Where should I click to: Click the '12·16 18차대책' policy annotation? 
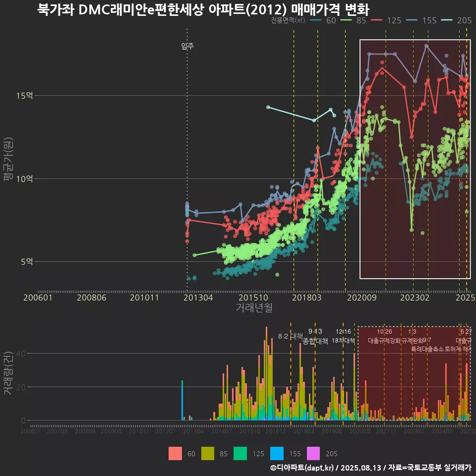343,336
